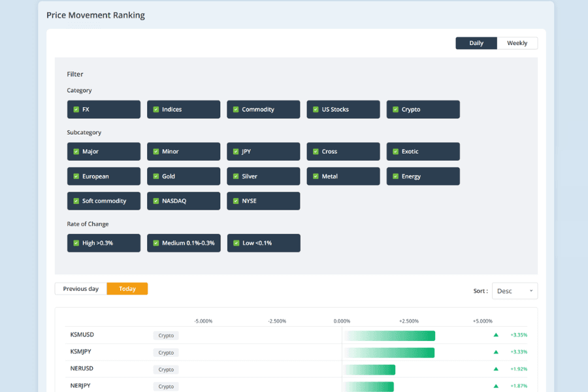Click the Crypto tag on NERUSD row
The width and height of the screenshot is (588, 392).
click(x=166, y=370)
